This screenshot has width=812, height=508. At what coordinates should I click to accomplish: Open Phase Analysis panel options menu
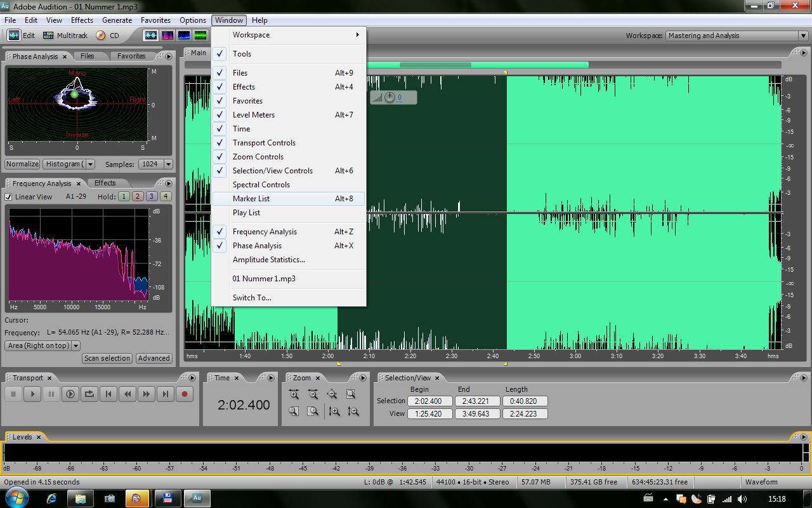pyautogui.click(x=168, y=57)
